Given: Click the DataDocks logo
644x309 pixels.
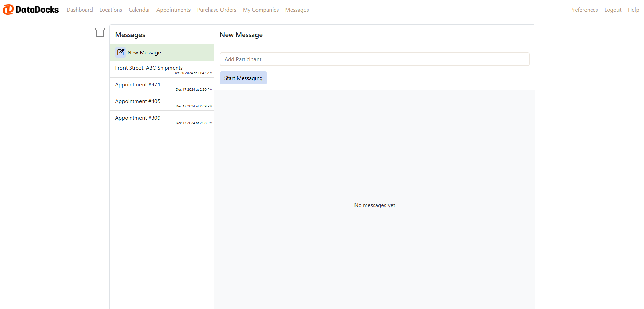Looking at the screenshot, I should (x=31, y=10).
